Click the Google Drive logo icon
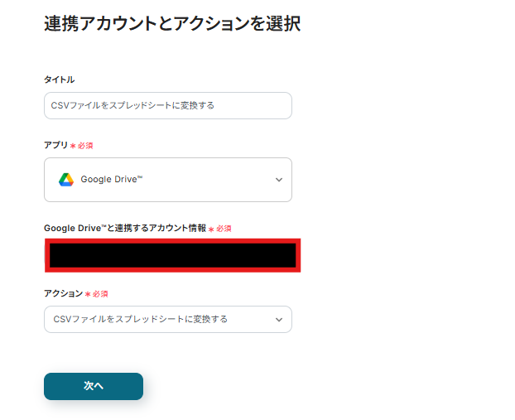Viewport: 515px width, 420px height. click(66, 180)
